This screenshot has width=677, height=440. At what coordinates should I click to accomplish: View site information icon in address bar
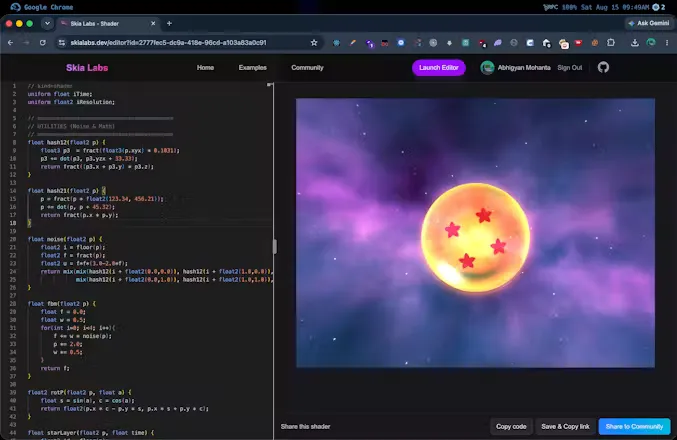(x=62, y=43)
